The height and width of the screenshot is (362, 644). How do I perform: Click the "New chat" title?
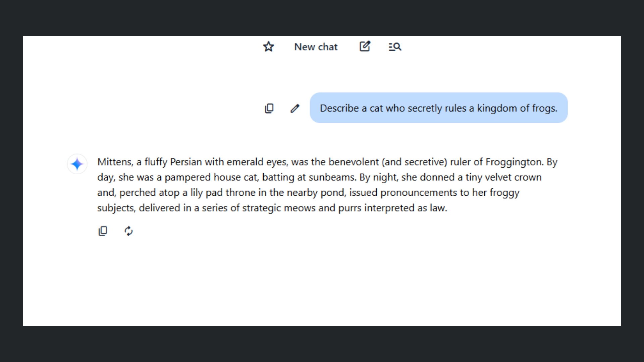(316, 47)
